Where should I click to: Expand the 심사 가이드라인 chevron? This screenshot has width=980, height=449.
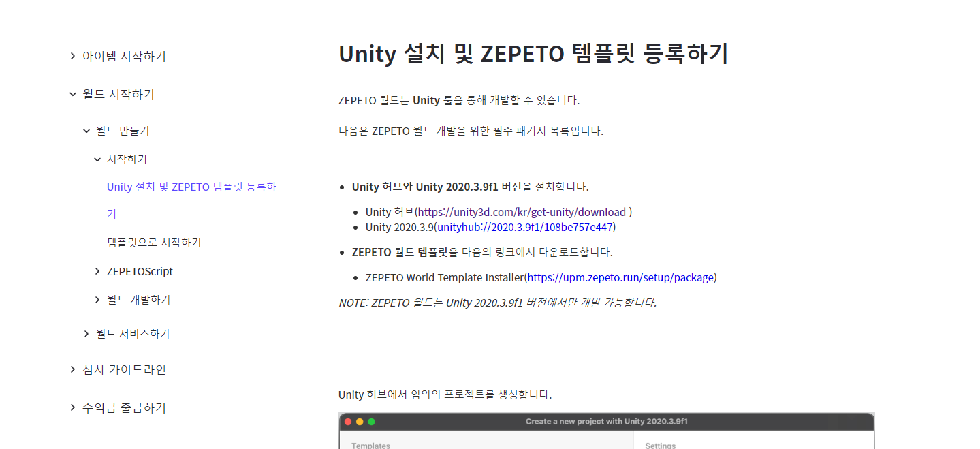73,369
